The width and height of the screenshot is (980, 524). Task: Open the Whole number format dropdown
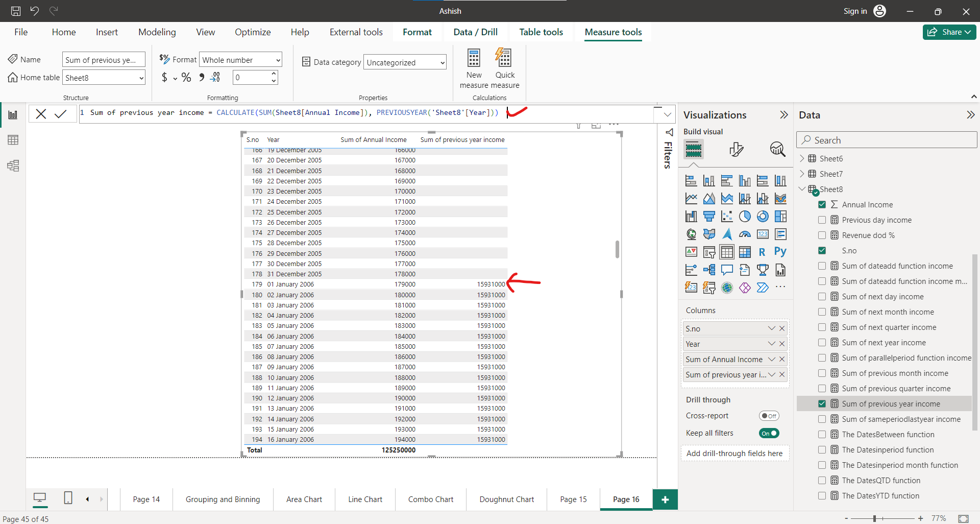[x=275, y=59]
